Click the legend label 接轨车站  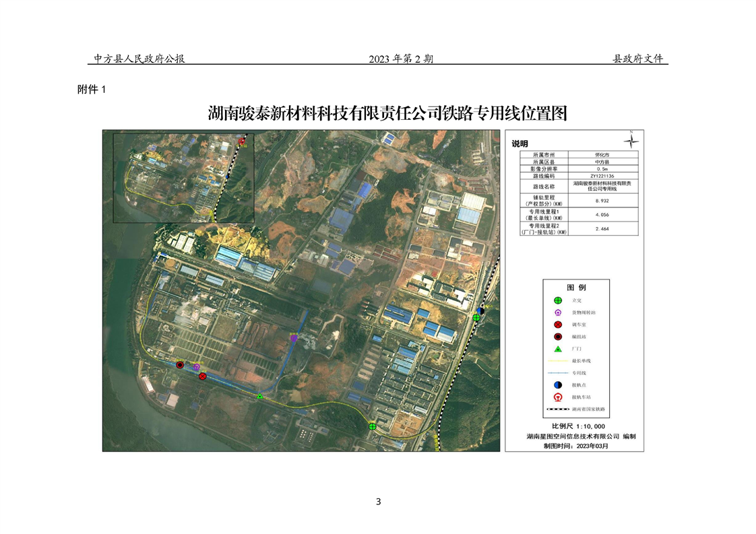581,397
